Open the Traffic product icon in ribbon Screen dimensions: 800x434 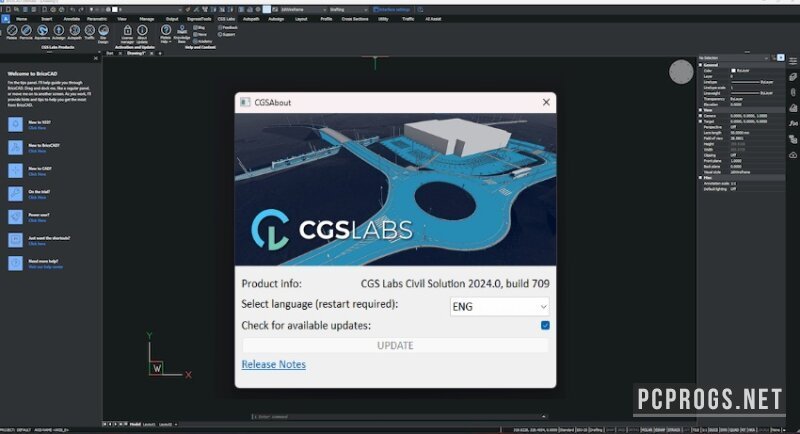89,31
